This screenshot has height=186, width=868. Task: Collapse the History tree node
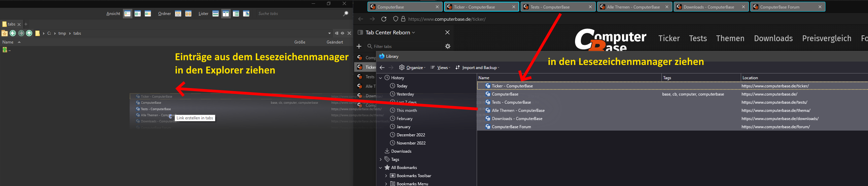[x=380, y=78]
